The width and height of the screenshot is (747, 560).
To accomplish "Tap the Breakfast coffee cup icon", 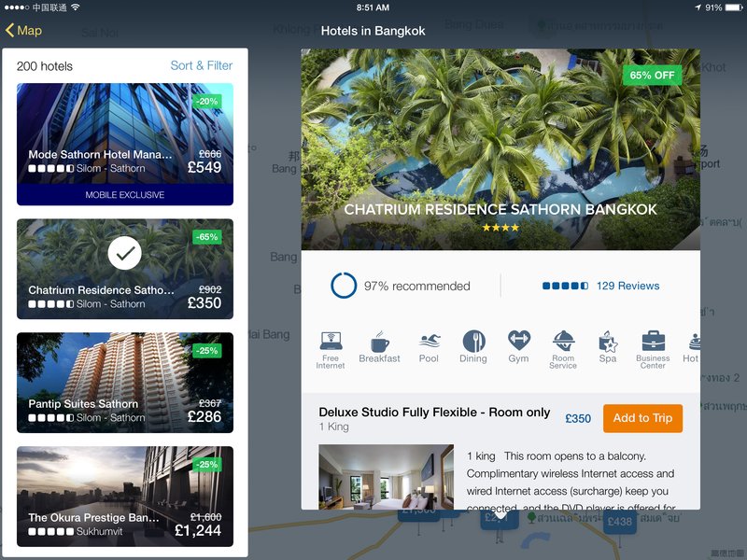I will [x=380, y=341].
